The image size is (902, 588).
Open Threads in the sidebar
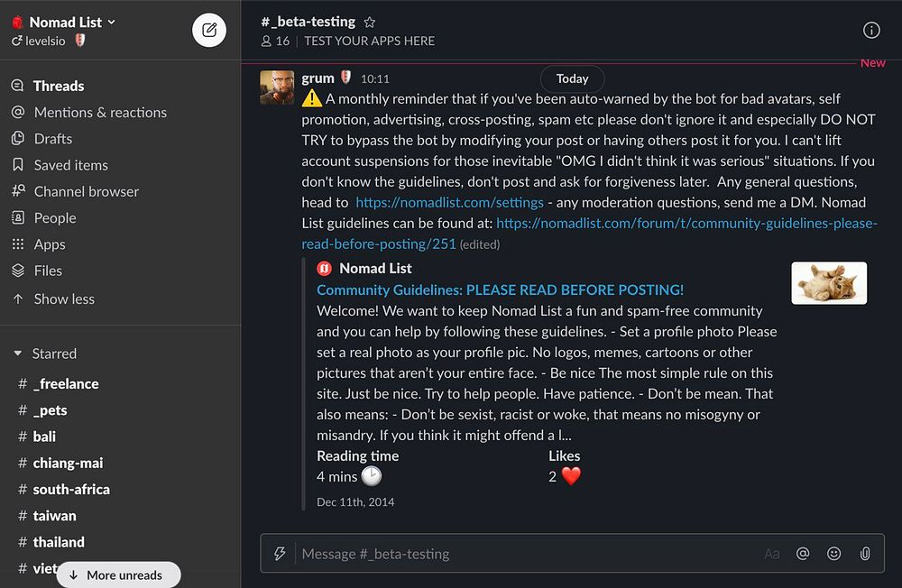pyautogui.click(x=59, y=86)
